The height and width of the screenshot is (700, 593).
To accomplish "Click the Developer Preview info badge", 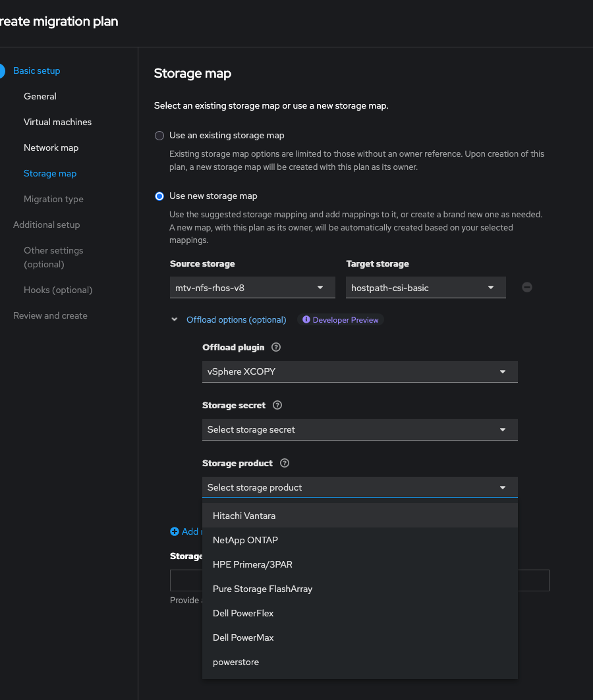I will [x=341, y=320].
